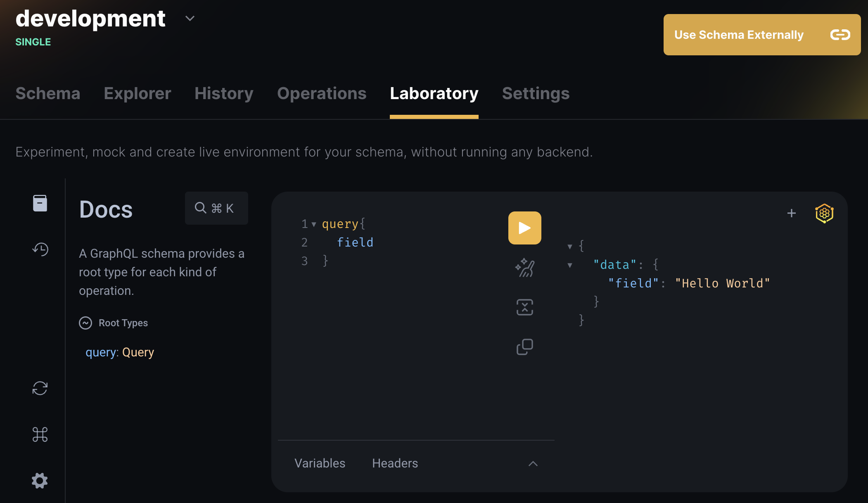The width and height of the screenshot is (868, 503).
Task: Switch to the Explorer tab
Action: coord(137,93)
